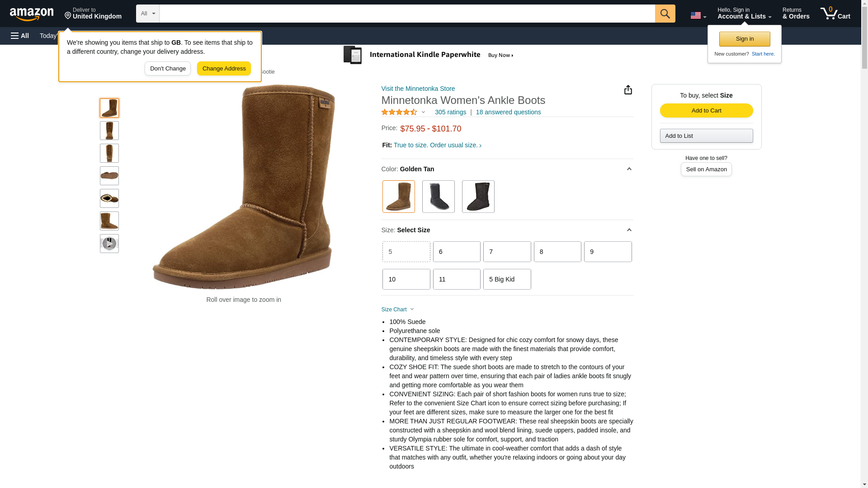Open the Visit the Minnetonka Store link
Screen dimensions: 868x488
tap(418, 89)
